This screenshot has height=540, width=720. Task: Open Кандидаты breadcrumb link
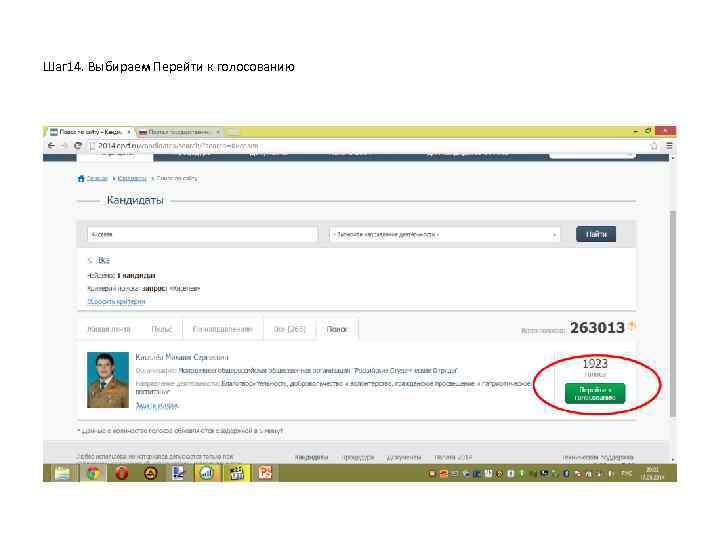[x=132, y=178]
